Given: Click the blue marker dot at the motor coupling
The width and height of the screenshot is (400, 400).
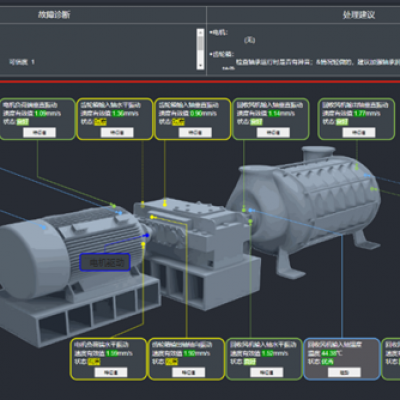Looking at the screenshot, I should [x=146, y=235].
